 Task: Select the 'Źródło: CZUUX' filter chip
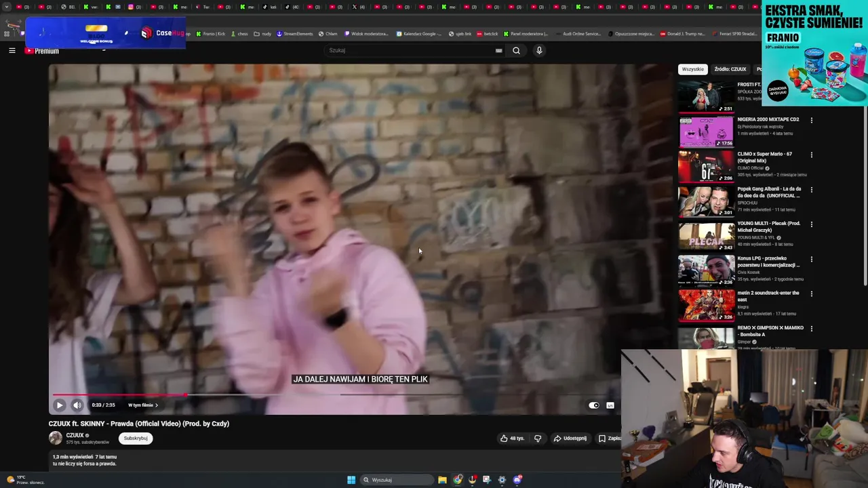pyautogui.click(x=730, y=69)
